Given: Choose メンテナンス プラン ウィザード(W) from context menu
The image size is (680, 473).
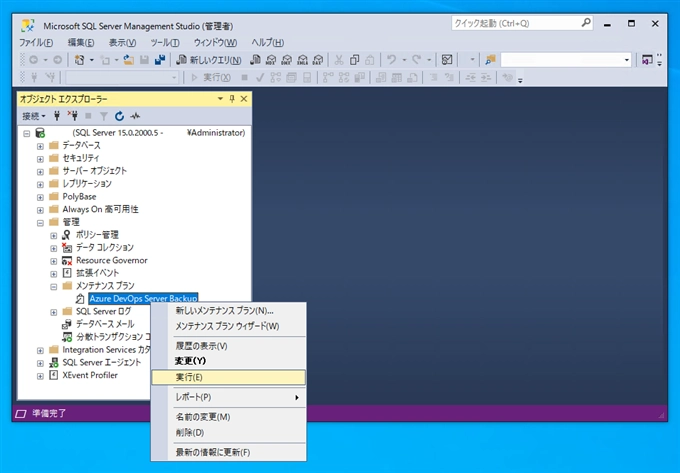Looking at the screenshot, I should point(229,326).
